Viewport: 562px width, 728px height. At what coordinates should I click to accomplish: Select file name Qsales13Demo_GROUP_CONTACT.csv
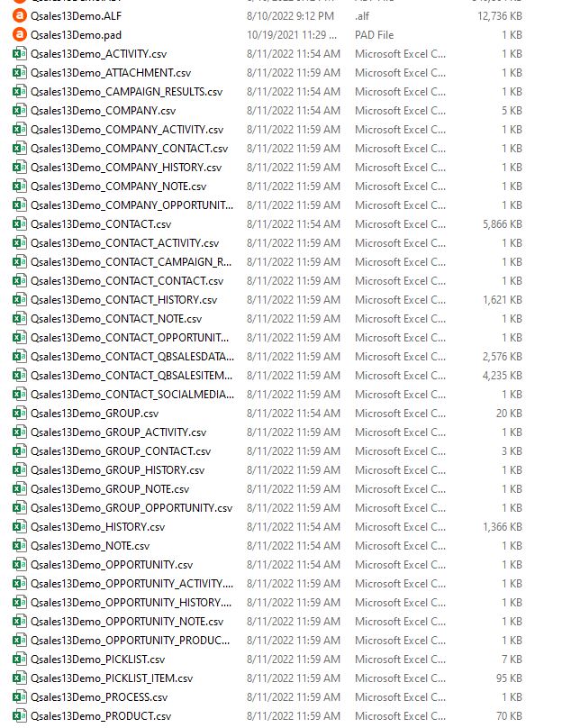(x=121, y=451)
